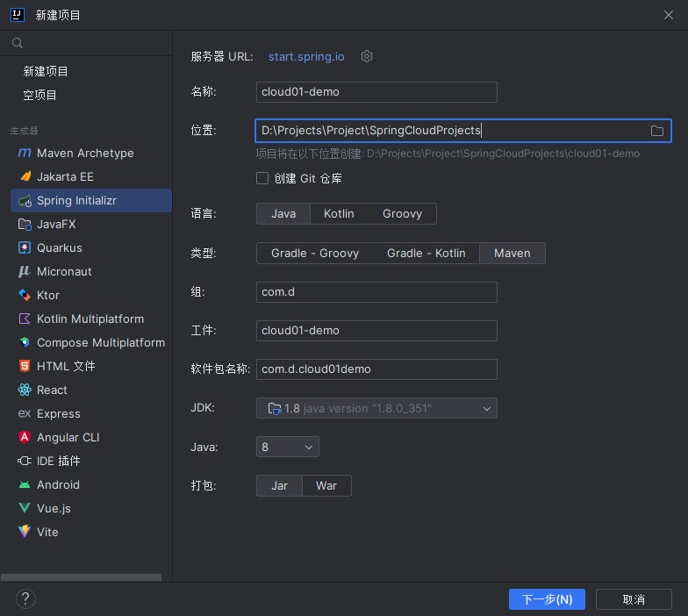Click the 软件包名称 field

tap(376, 369)
